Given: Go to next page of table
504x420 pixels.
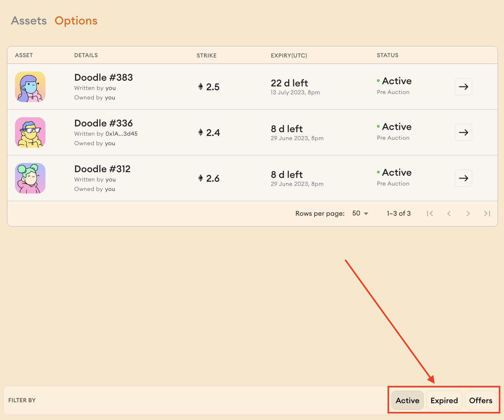Looking at the screenshot, I should (x=468, y=213).
